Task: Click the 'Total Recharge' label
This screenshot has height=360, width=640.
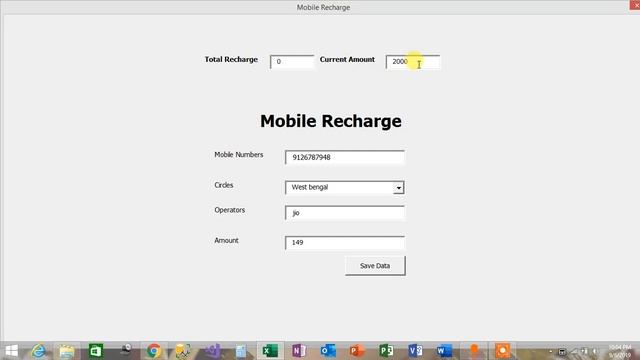Action: tap(231, 60)
